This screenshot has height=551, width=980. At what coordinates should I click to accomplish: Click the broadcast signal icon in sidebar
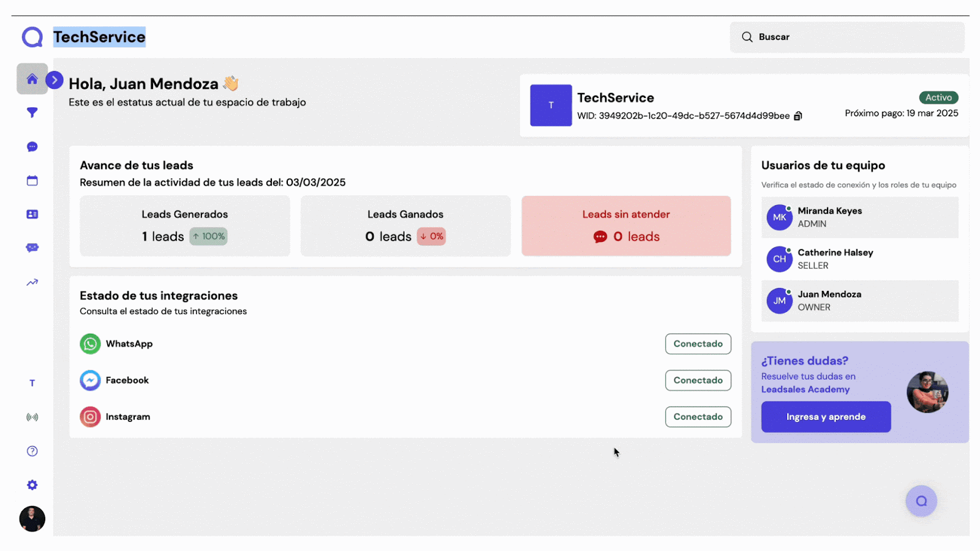32,417
